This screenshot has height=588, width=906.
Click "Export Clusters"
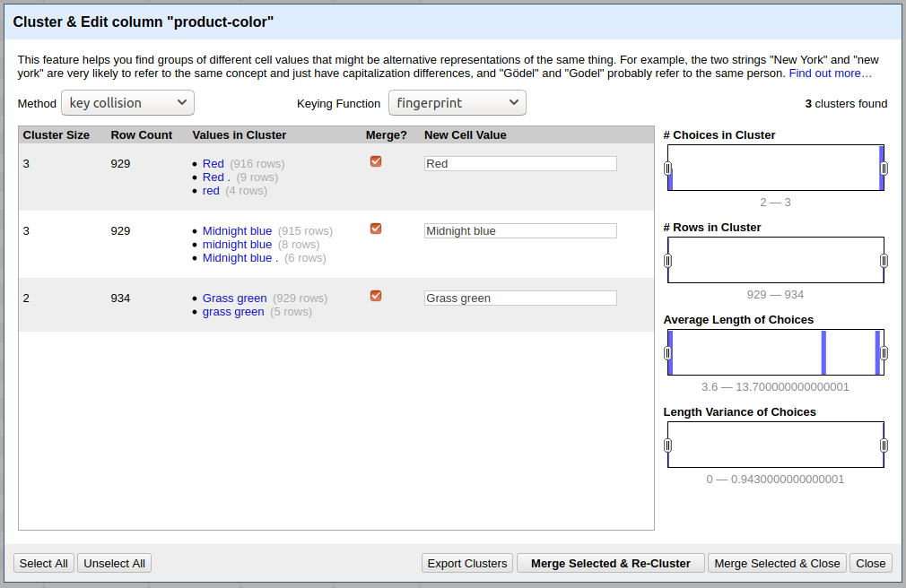tap(467, 563)
